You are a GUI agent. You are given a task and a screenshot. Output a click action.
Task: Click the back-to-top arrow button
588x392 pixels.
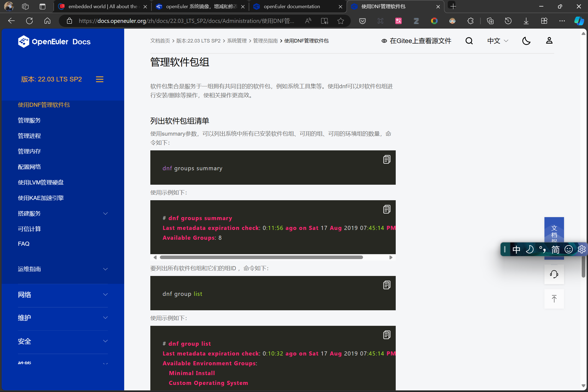click(x=554, y=299)
